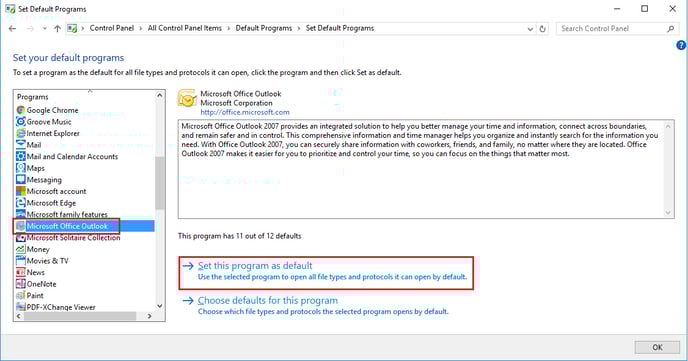Click the Microsoft Edge icon

tap(21, 203)
